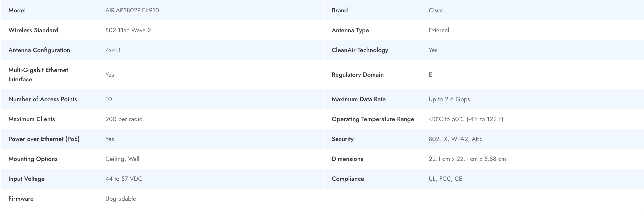The image size is (644, 210).
Task: Click the Operating Temperature Range value
Action: click(466, 119)
